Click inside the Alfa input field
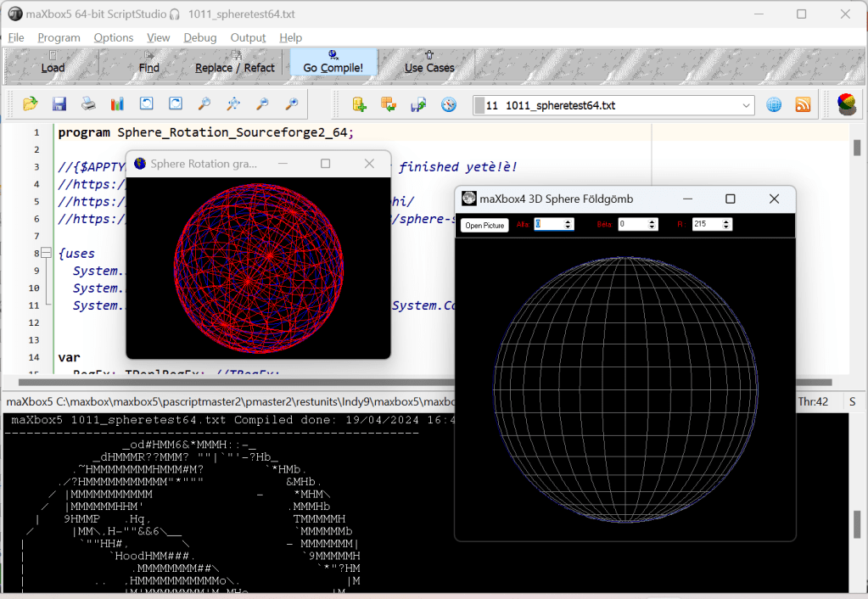 548,225
